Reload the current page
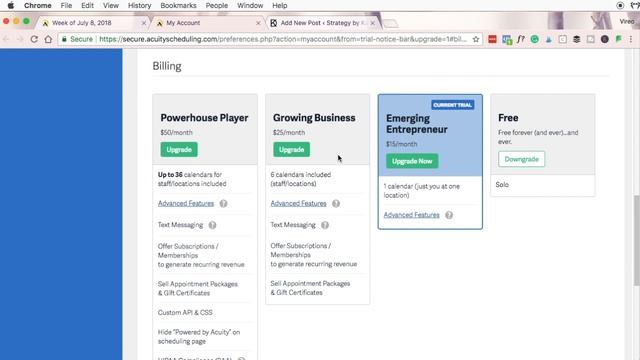 click(34, 39)
